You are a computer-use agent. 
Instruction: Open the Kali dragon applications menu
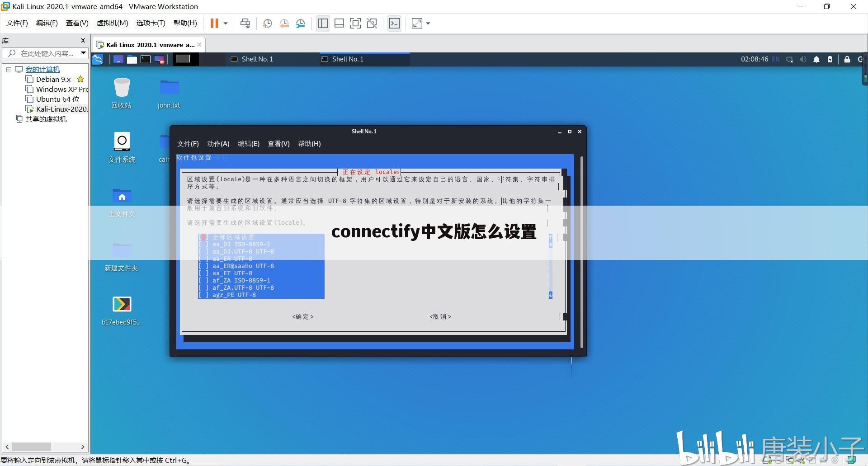(98, 59)
